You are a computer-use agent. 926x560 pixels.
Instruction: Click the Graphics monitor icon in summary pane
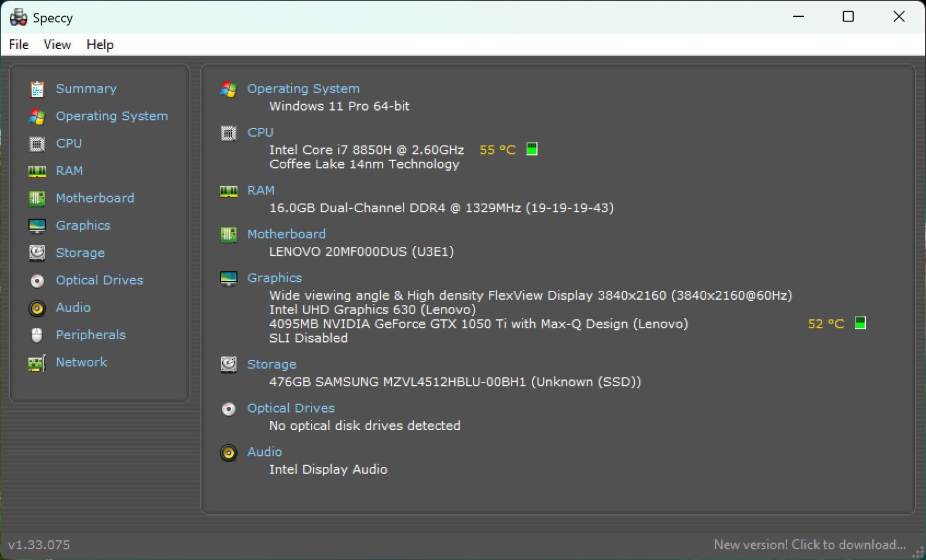(x=229, y=278)
